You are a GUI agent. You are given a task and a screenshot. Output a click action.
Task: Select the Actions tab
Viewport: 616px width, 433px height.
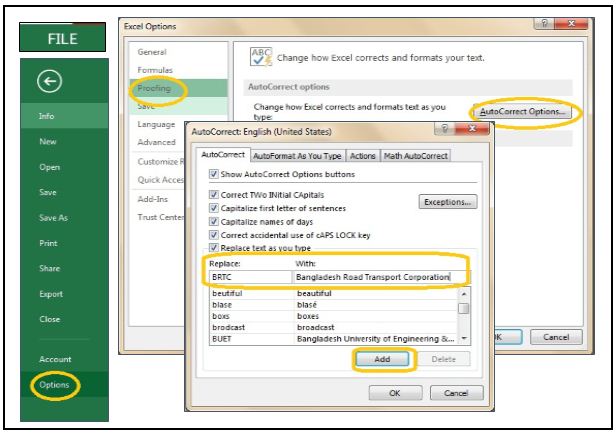362,156
